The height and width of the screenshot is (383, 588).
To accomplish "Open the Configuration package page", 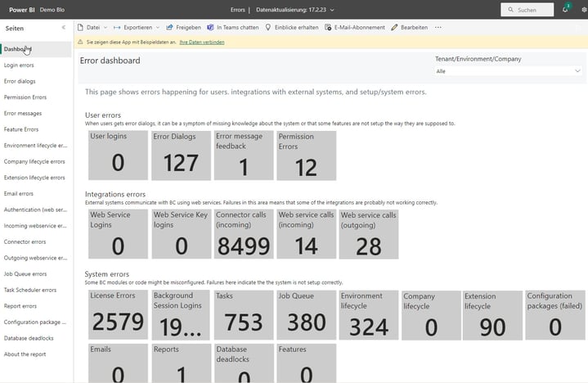I will click(x=35, y=322).
